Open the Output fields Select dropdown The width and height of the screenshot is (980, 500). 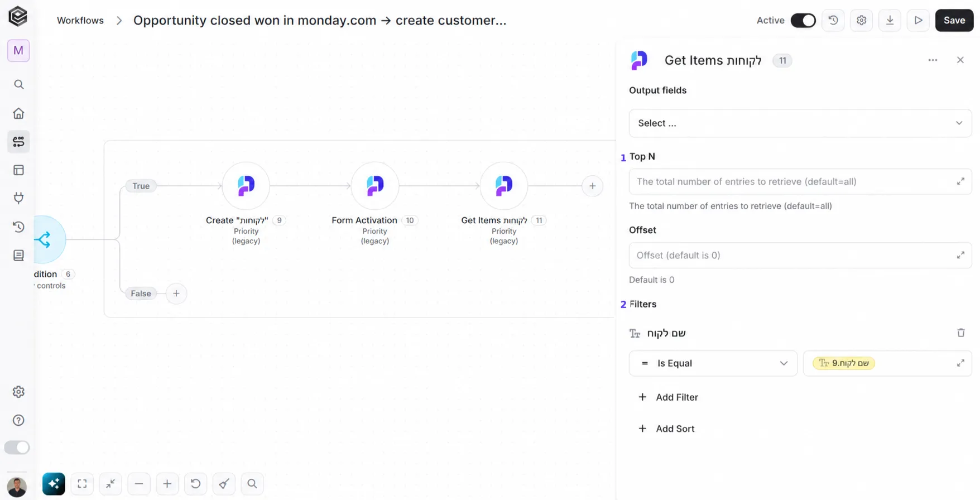coord(800,123)
